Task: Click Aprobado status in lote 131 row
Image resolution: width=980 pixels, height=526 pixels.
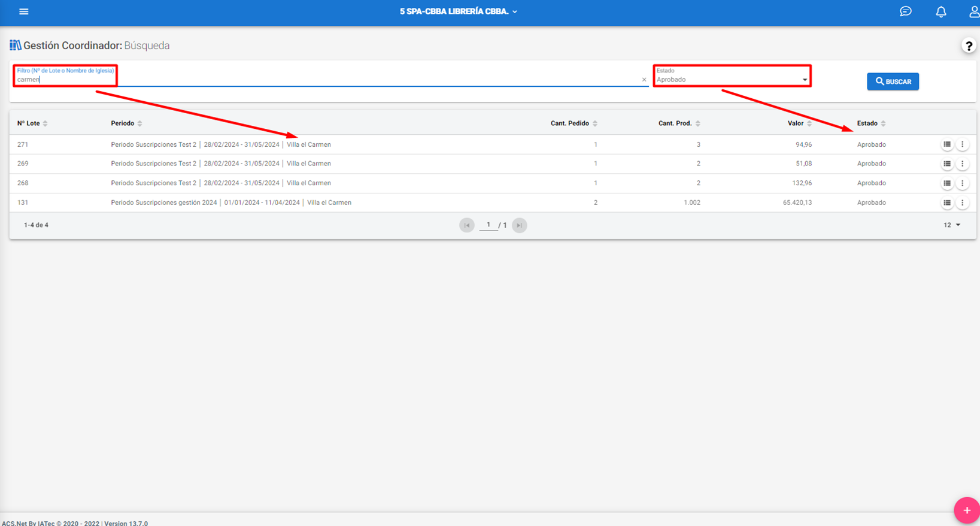Action: point(871,202)
